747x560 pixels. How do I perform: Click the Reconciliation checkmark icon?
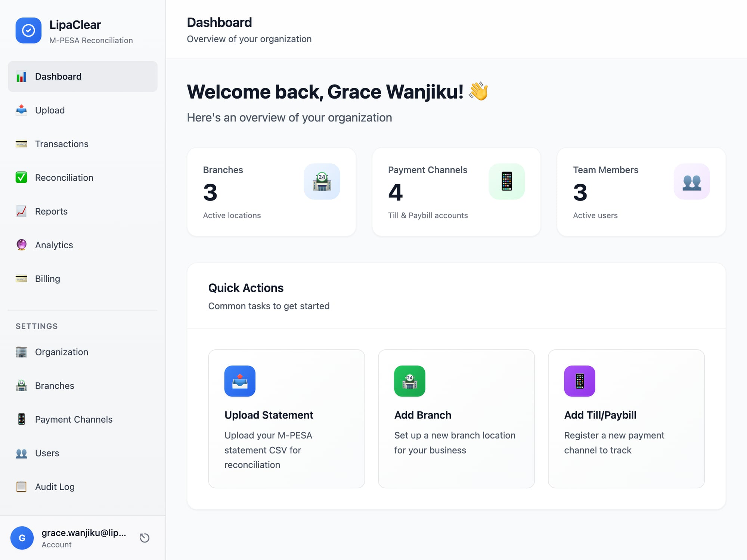tap(21, 178)
